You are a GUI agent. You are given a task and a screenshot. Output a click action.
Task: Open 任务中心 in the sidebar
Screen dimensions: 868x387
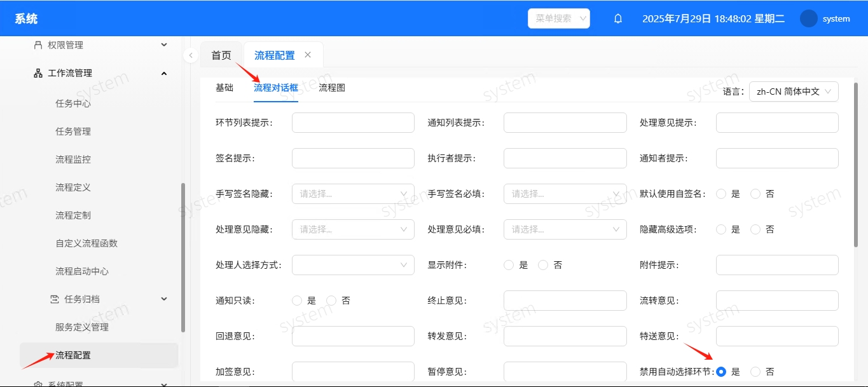click(73, 104)
